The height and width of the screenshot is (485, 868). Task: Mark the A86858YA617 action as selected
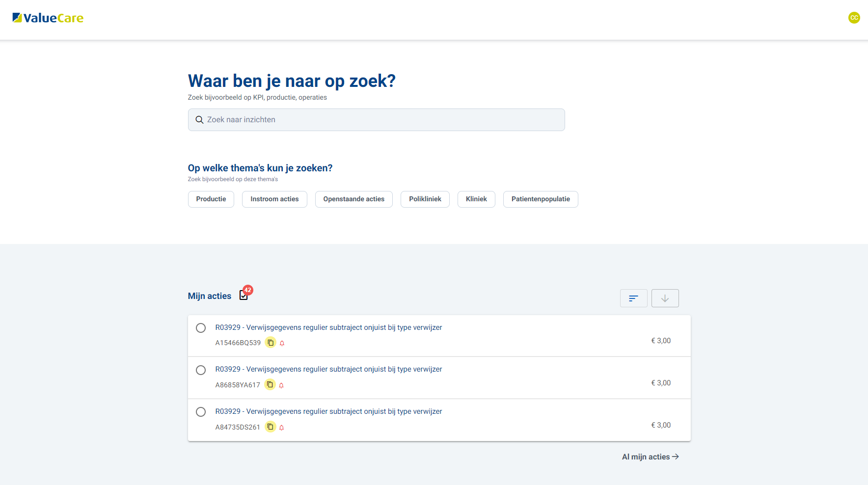tap(201, 370)
